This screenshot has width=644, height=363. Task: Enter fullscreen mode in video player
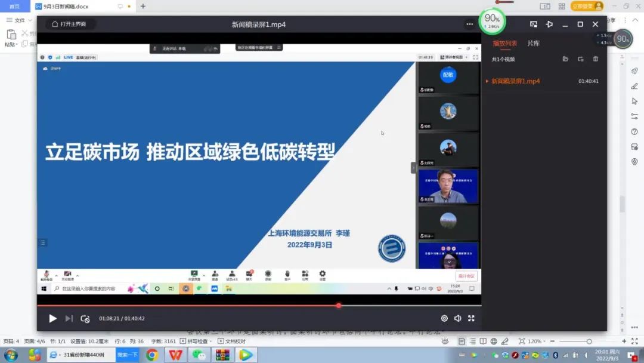pyautogui.click(x=471, y=319)
